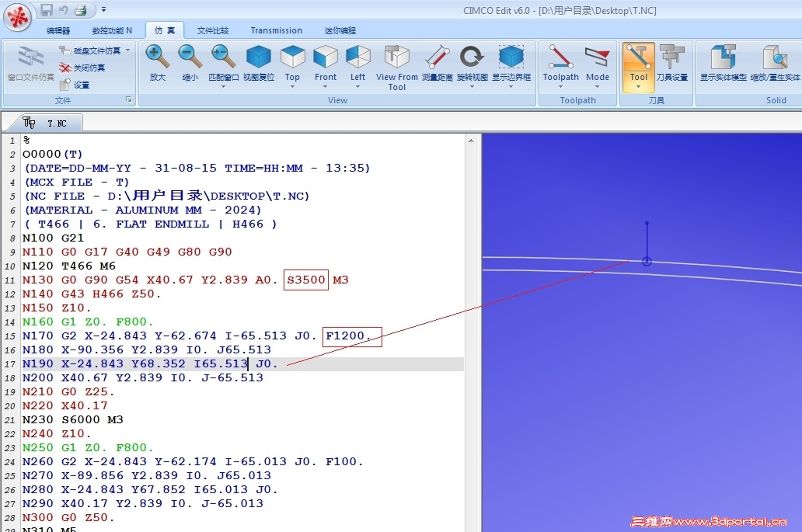Select the Top view cube icon
Viewport: 802px width, 532px height.
(x=292, y=57)
